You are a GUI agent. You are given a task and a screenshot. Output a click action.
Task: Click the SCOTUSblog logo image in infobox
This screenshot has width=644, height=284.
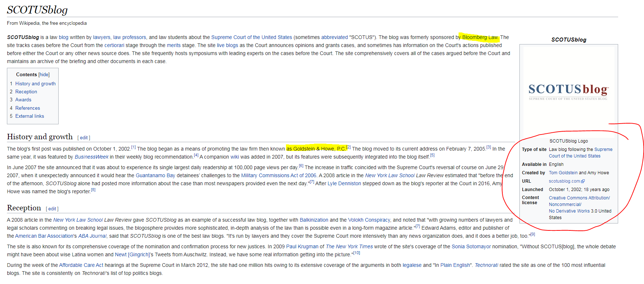(568, 92)
